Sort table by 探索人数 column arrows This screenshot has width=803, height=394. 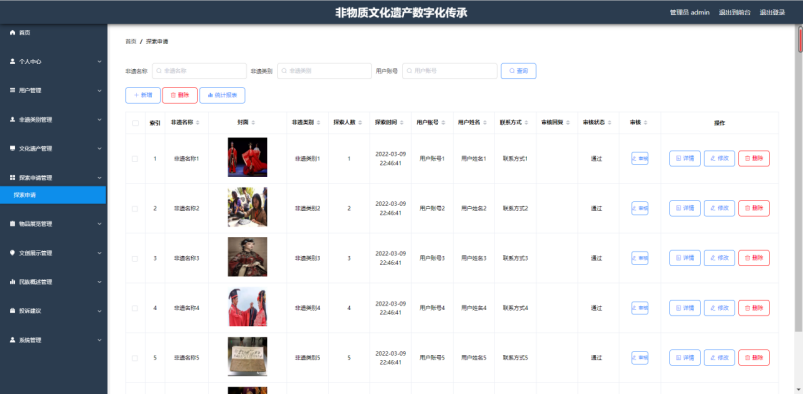pyautogui.click(x=360, y=123)
